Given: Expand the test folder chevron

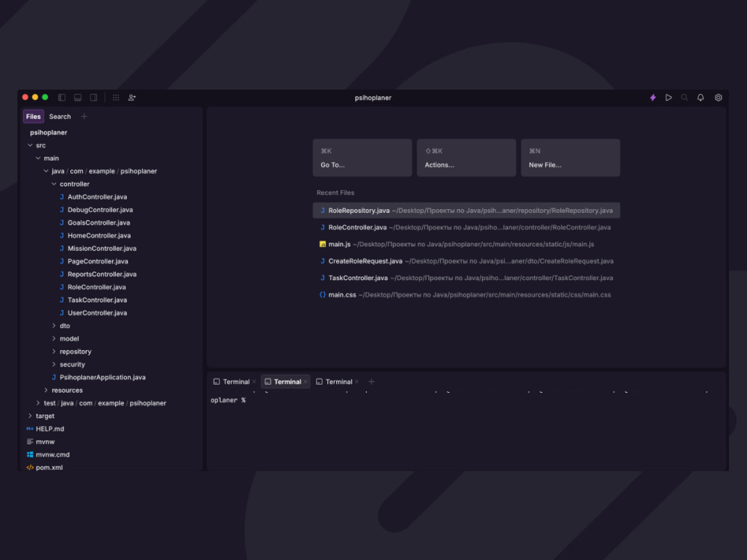Looking at the screenshot, I should (x=38, y=403).
